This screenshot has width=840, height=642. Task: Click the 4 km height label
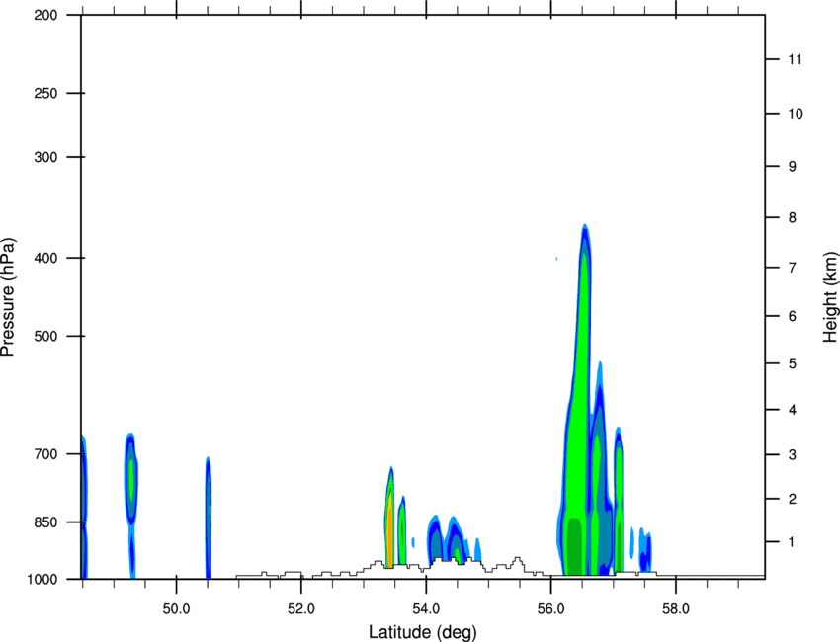click(793, 410)
